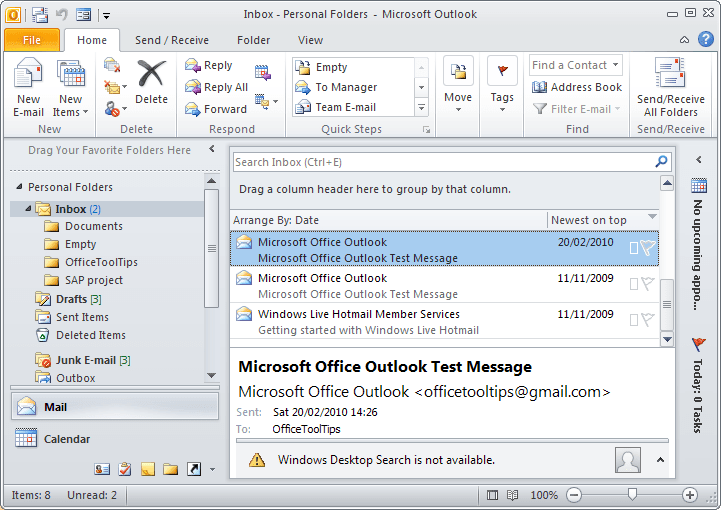721x510 pixels.
Task: Open the Tags flag menu
Action: click(x=502, y=85)
